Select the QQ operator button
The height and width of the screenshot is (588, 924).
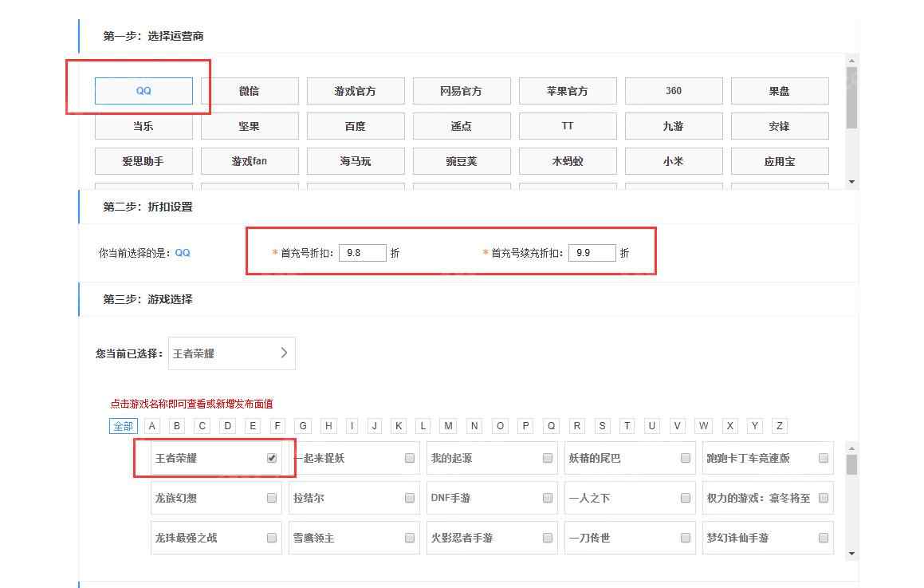[x=144, y=91]
